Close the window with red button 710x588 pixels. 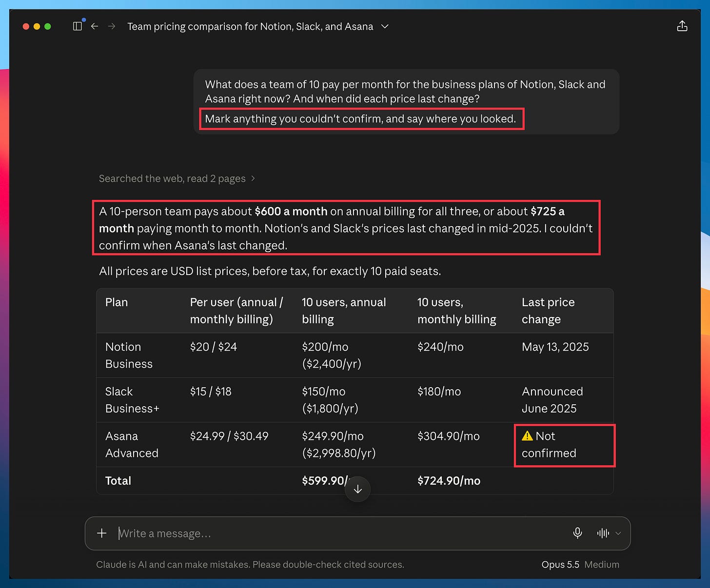(26, 26)
